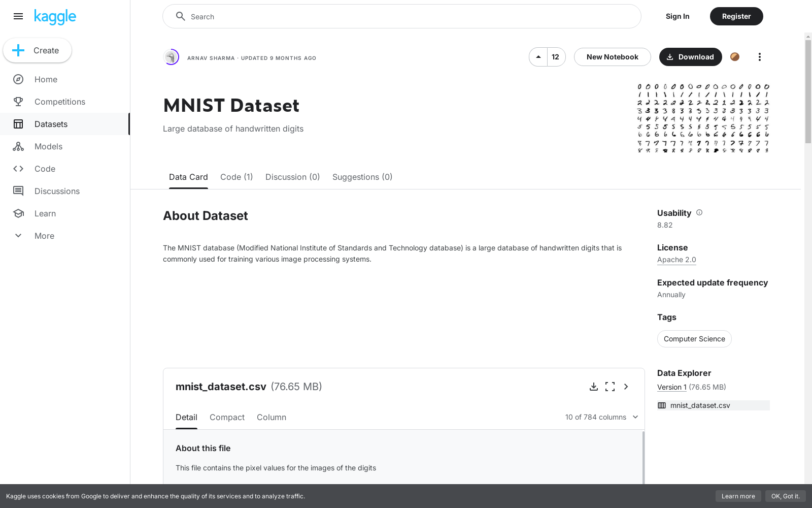This screenshot has width=812, height=508.
Task: Click the MNIST Dataset title
Action: click(x=231, y=106)
